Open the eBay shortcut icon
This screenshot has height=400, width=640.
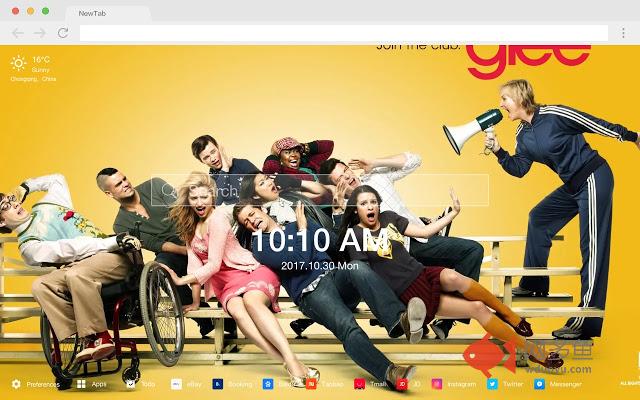(x=176, y=384)
